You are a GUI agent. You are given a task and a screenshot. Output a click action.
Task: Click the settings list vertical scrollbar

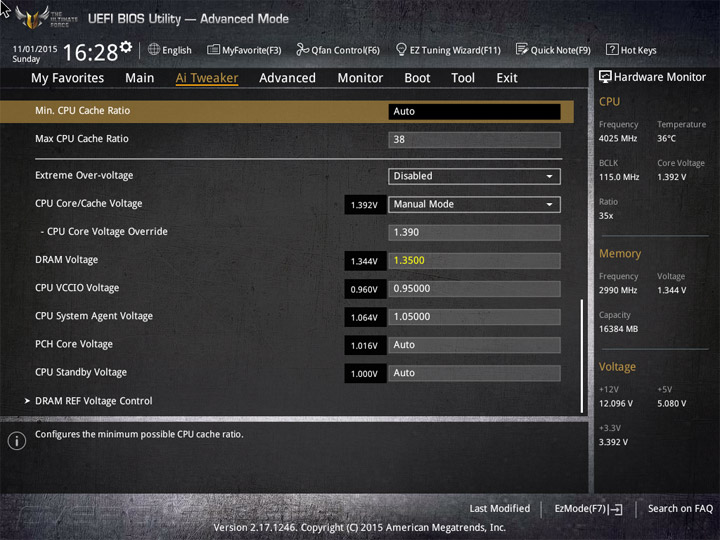coord(582,356)
